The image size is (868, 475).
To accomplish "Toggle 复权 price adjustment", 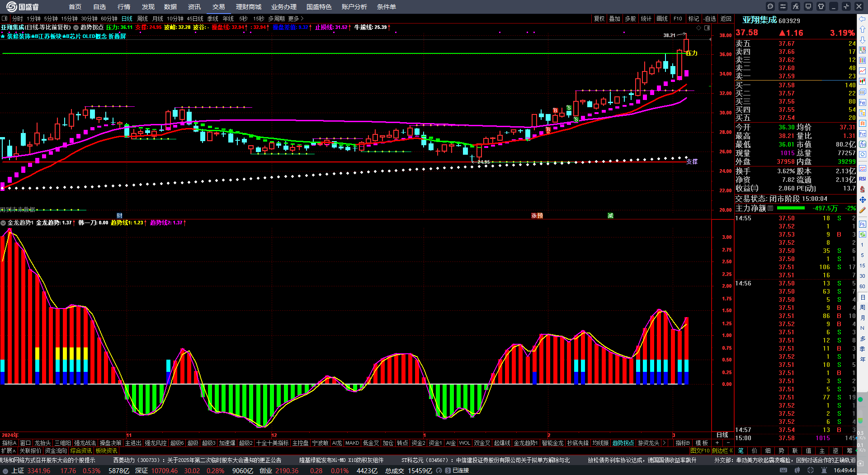I will [599, 19].
